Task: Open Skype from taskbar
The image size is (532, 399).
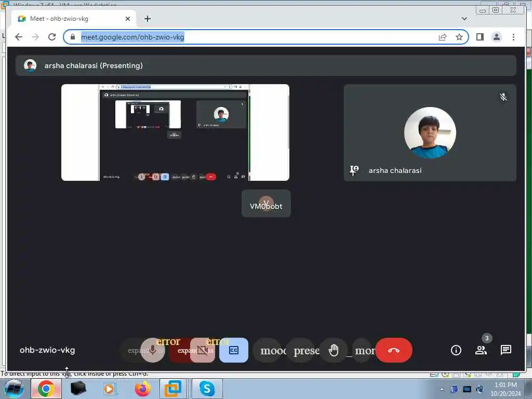Action: [x=207, y=389]
